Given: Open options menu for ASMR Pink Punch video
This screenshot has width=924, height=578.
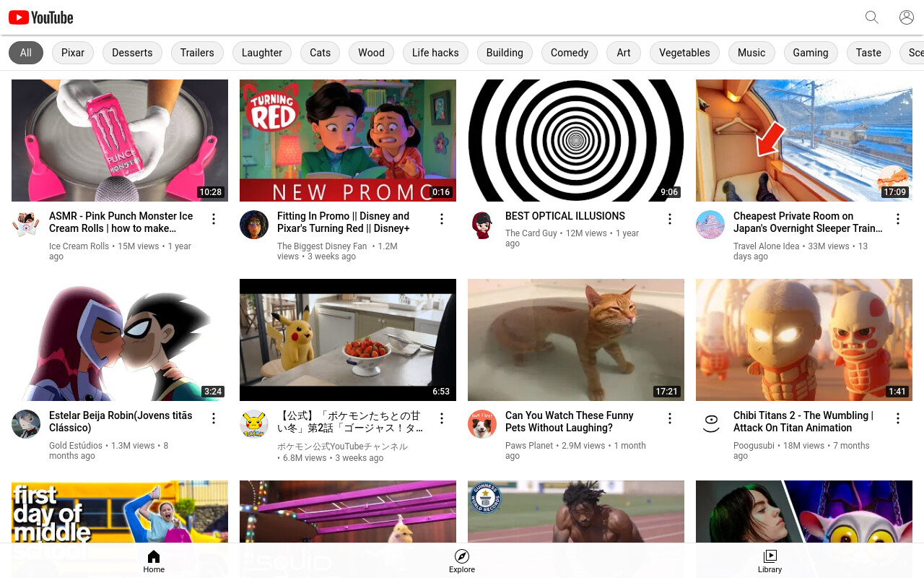Looking at the screenshot, I should [x=214, y=219].
